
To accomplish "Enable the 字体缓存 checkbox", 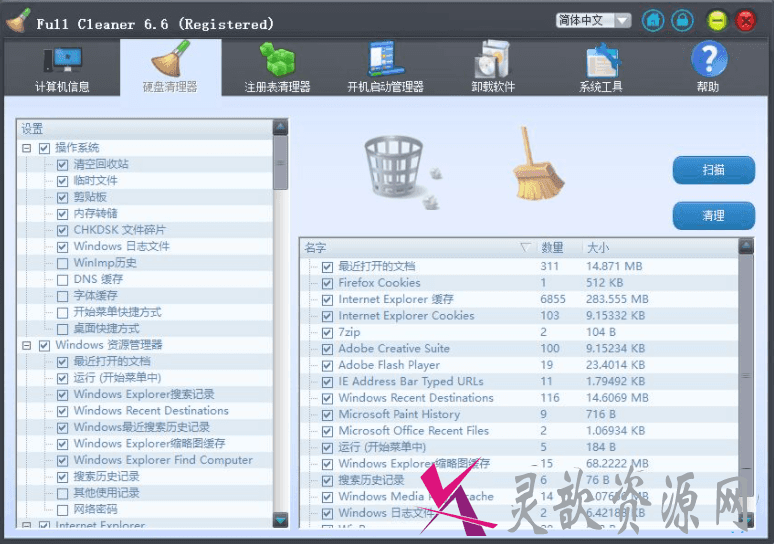I will click(62, 296).
